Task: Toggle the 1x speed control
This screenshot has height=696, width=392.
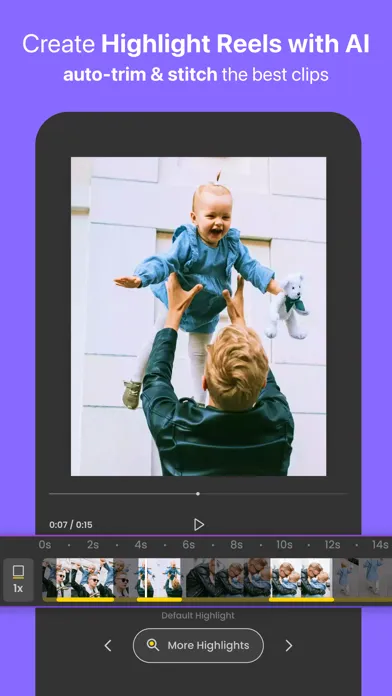Action: 18,580
